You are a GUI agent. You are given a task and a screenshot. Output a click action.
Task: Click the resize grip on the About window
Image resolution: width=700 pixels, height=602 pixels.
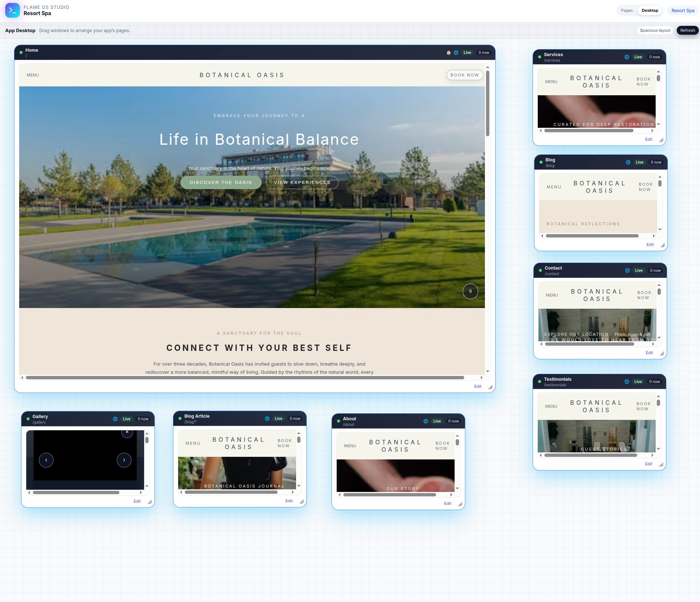click(460, 504)
